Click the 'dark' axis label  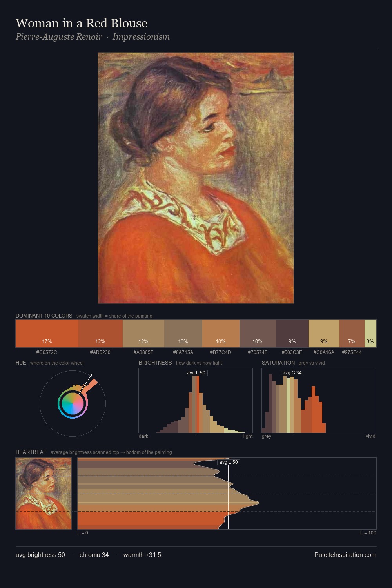pyautogui.click(x=143, y=436)
